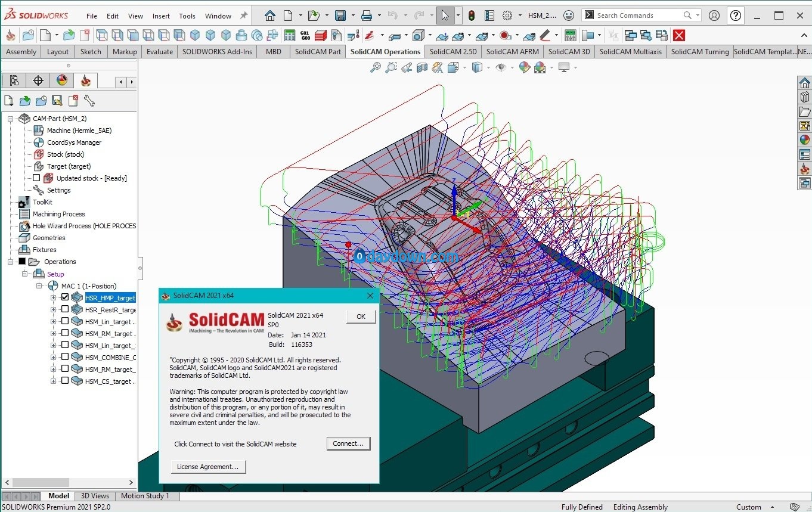Click the Help question mark icon
Image resolution: width=812 pixels, height=512 pixels.
(x=736, y=15)
